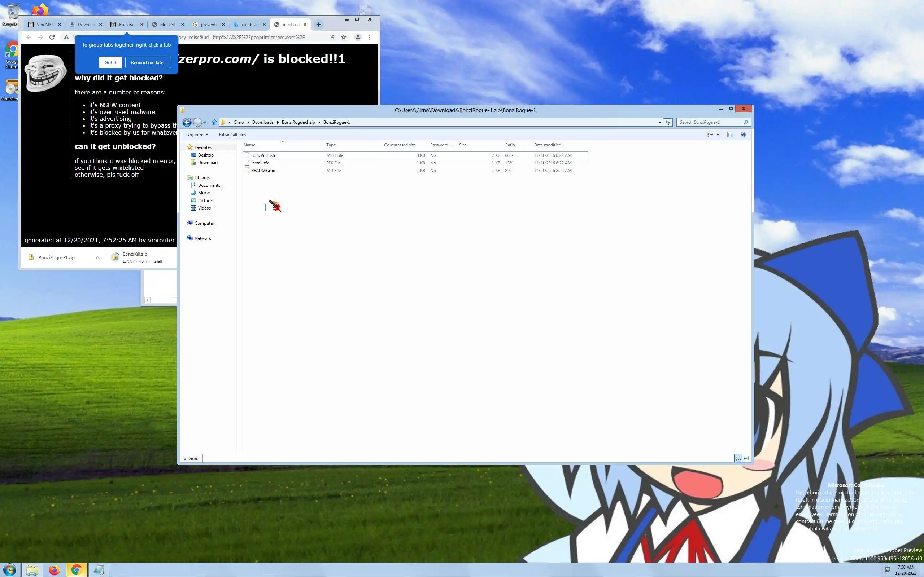Switch to large icons view button
This screenshot has width=924, height=577.
point(746,458)
